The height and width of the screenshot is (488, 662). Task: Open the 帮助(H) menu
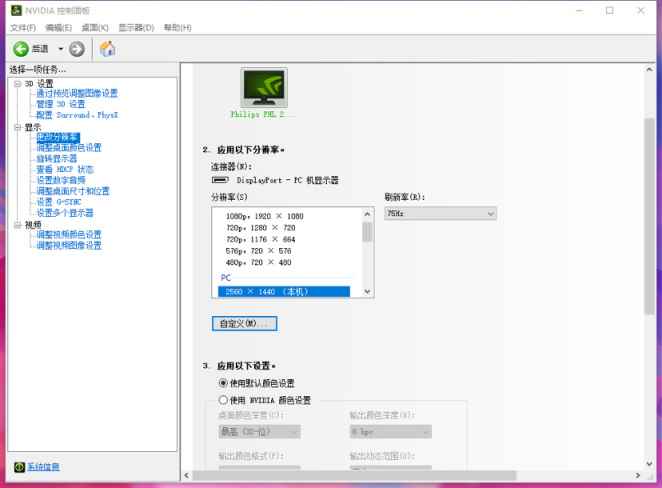click(177, 28)
